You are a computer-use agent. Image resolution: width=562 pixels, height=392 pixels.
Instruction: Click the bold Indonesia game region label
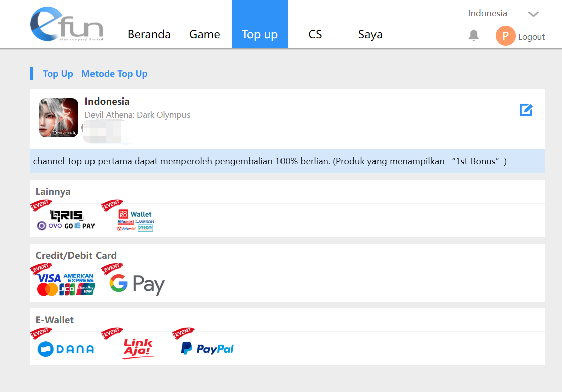coord(107,102)
